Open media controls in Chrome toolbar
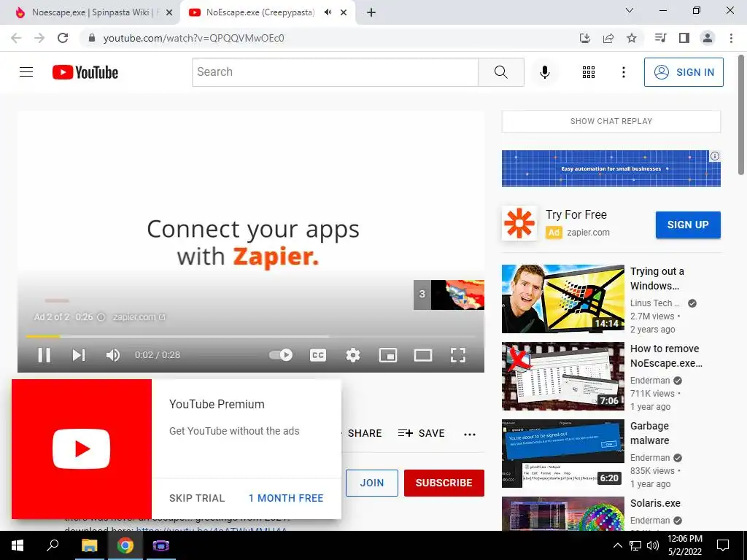Image resolution: width=747 pixels, height=560 pixels. (660, 38)
